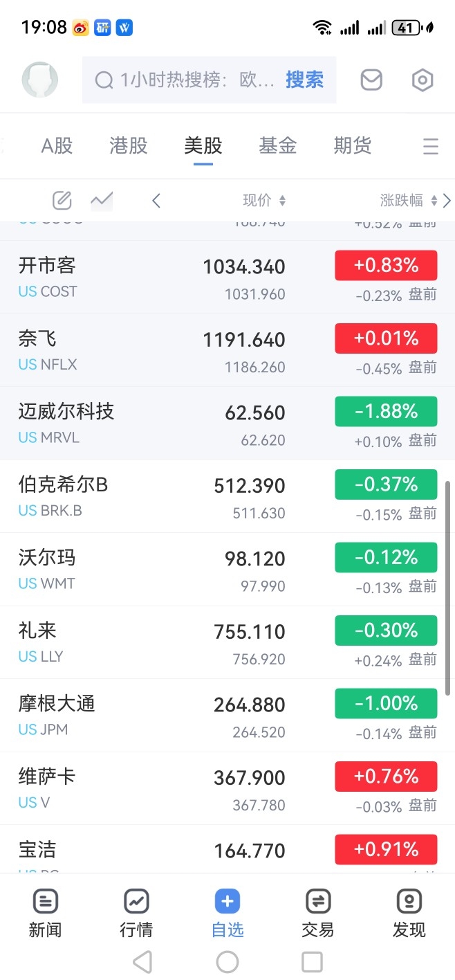
Task: Toggle the mini trend chart icon
Action: coord(102,201)
